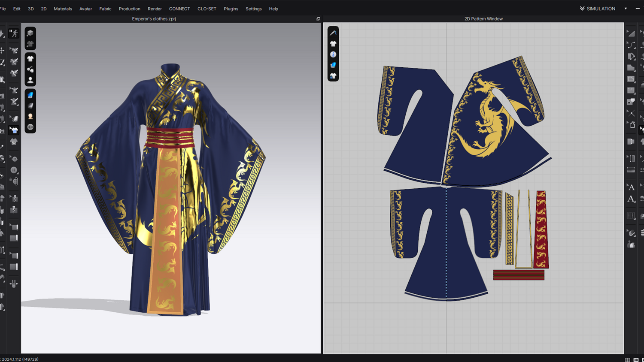This screenshot has width=644, height=362.
Task: Select the red dragon-print sash pattern piece
Action: tap(541, 229)
